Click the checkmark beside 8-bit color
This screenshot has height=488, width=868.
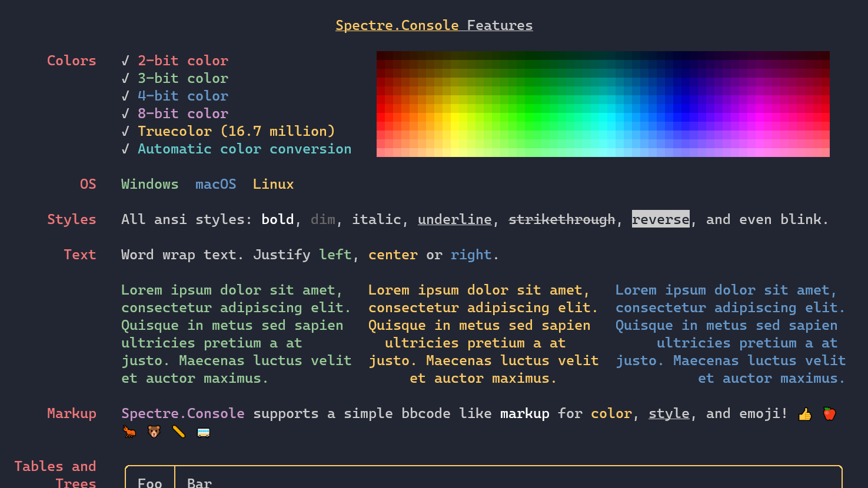[125, 113]
